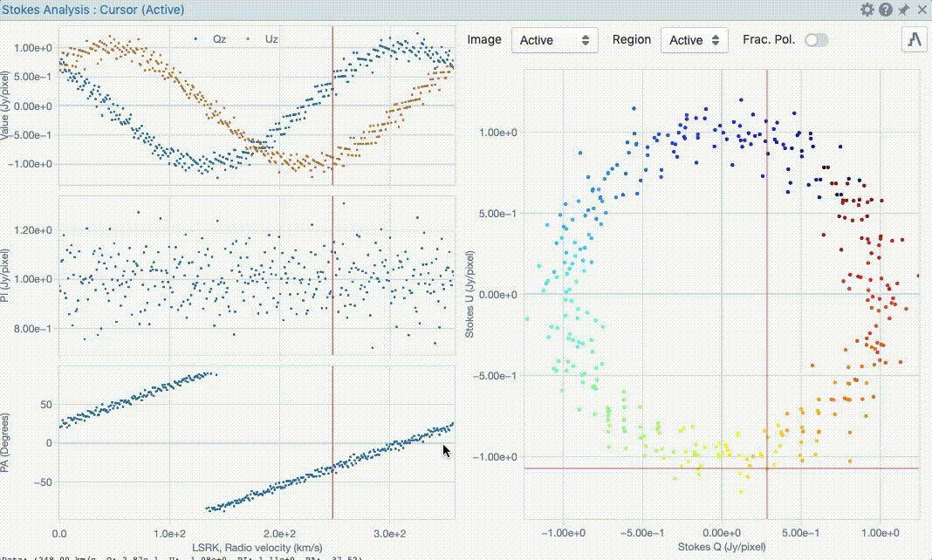Click inside the Stokes Q vs U scatter plot
This screenshot has height=560, width=932.
coord(716,288)
